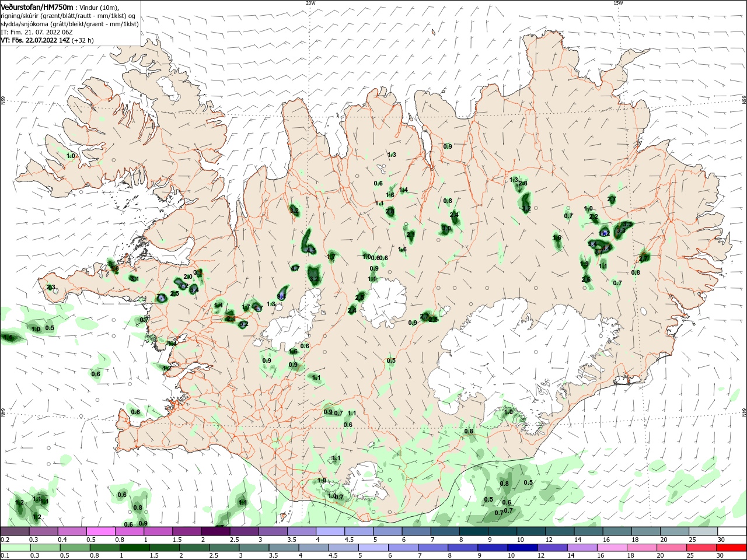
Task: Select navy swatch between 10 and 12, bottom row
Action: [x=521, y=548]
